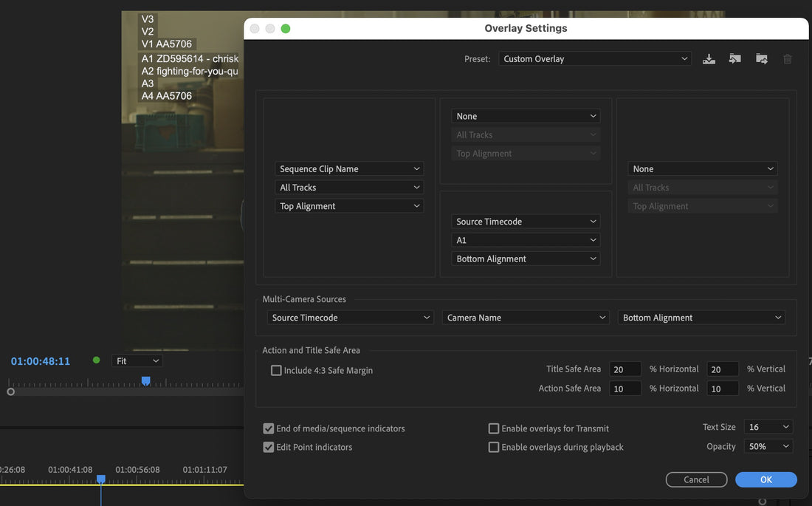The height and width of the screenshot is (506, 812).
Task: Import an overlay preset from disk
Action: click(734, 58)
